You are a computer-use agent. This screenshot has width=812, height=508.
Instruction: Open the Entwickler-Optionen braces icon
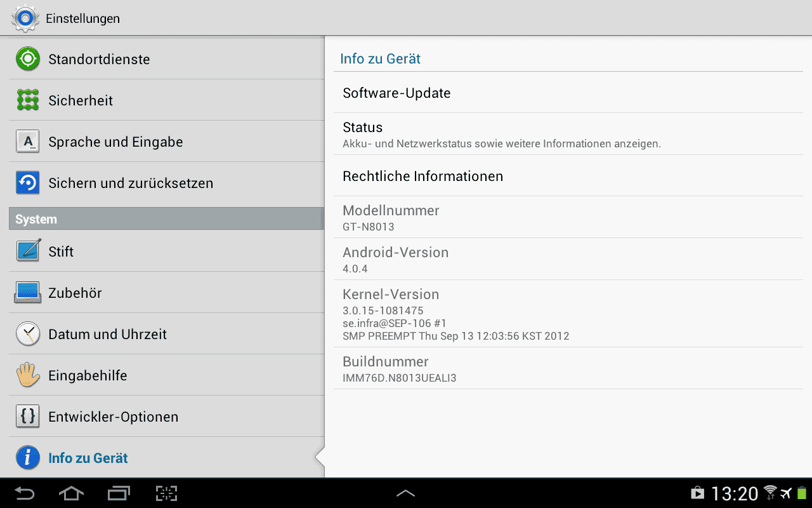click(x=28, y=417)
